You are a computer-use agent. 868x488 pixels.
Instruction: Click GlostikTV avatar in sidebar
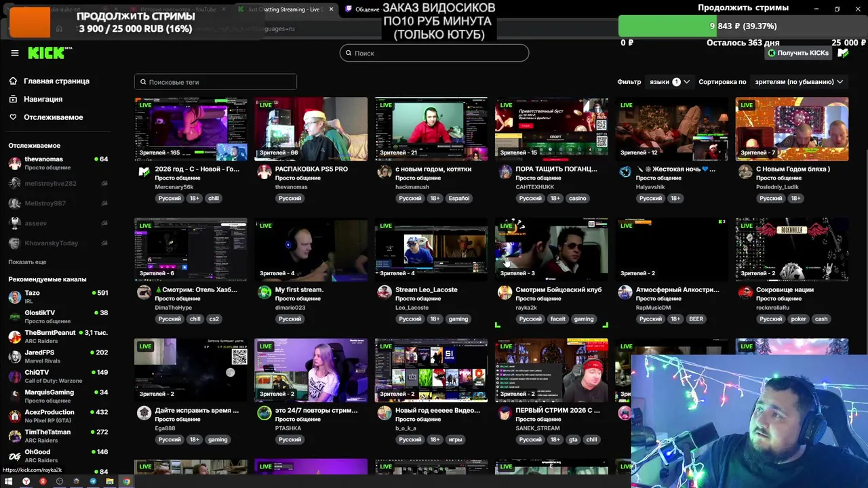click(14, 317)
